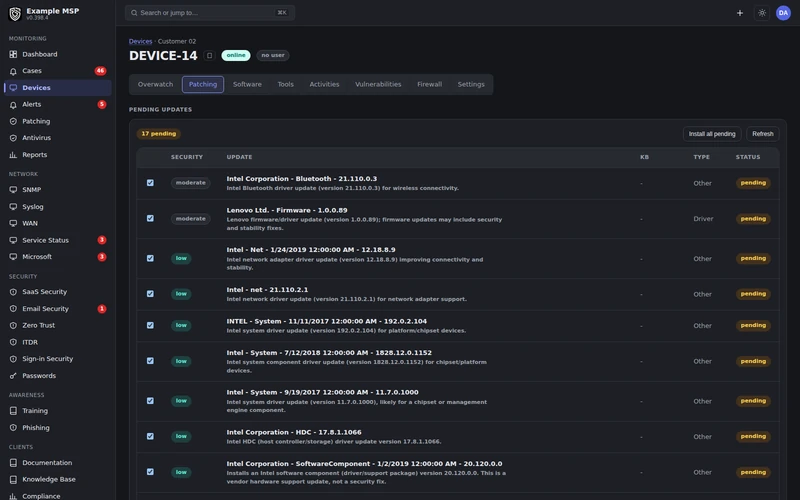800x500 pixels.
Task: Copy device name icon next to DEVICE-14
Action: point(209,55)
